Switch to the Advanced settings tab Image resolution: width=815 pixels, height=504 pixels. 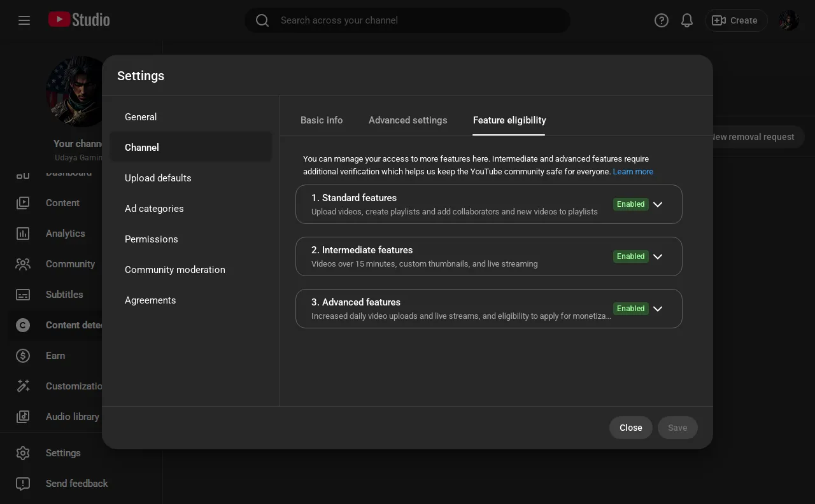[408, 120]
